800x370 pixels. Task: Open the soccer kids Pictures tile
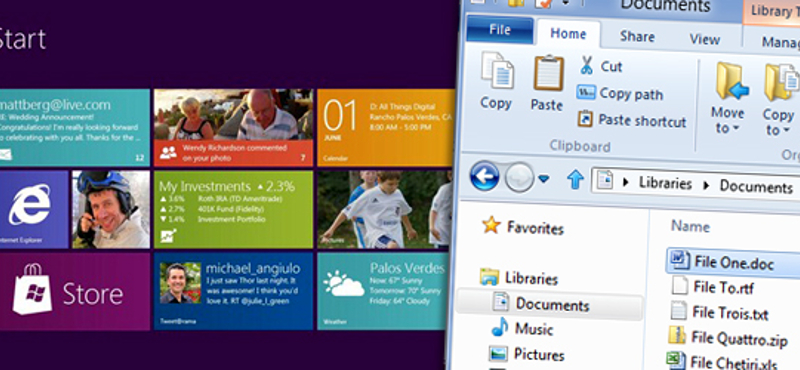(x=385, y=209)
